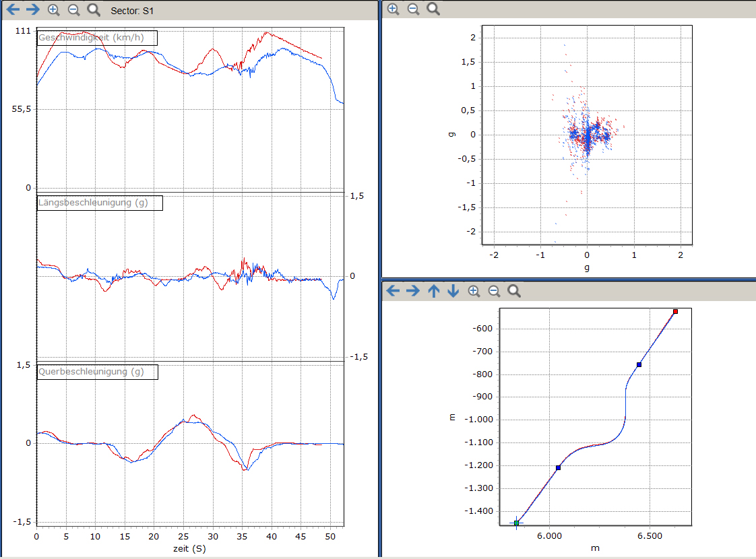Click magnifier icon in track map toolbar
The image size is (756, 559).
(x=514, y=291)
